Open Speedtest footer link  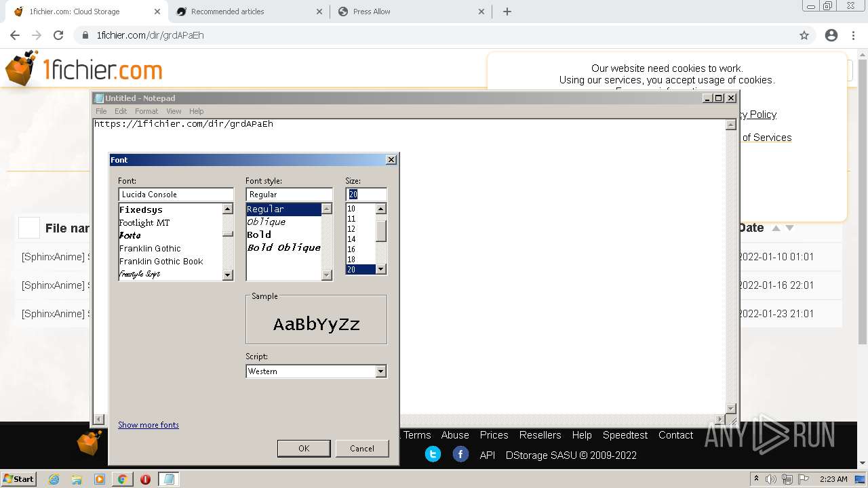(x=625, y=435)
